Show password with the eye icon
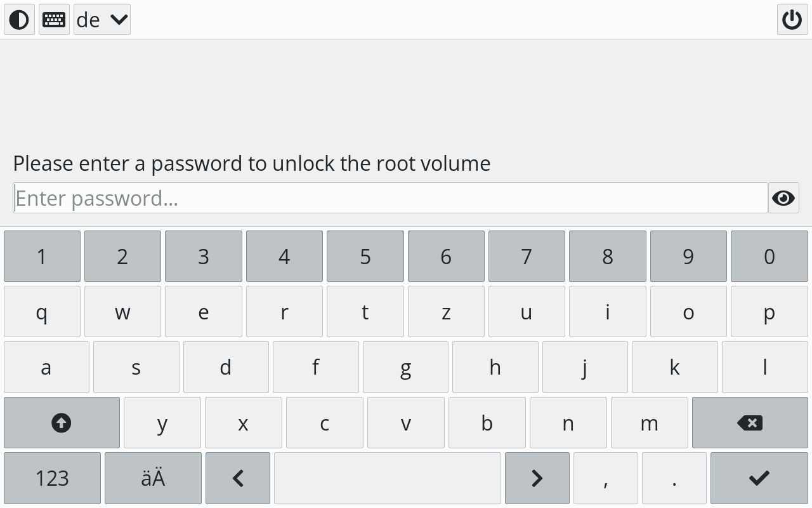Image resolution: width=812 pixels, height=508 pixels. pyautogui.click(x=783, y=198)
